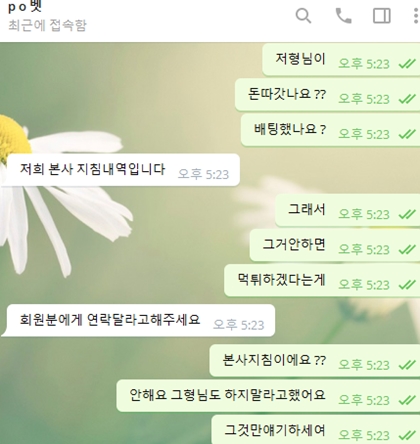Select the '저희 본사 지침내역입니다' message bubble
The height and width of the screenshot is (444, 420).
tap(121, 170)
